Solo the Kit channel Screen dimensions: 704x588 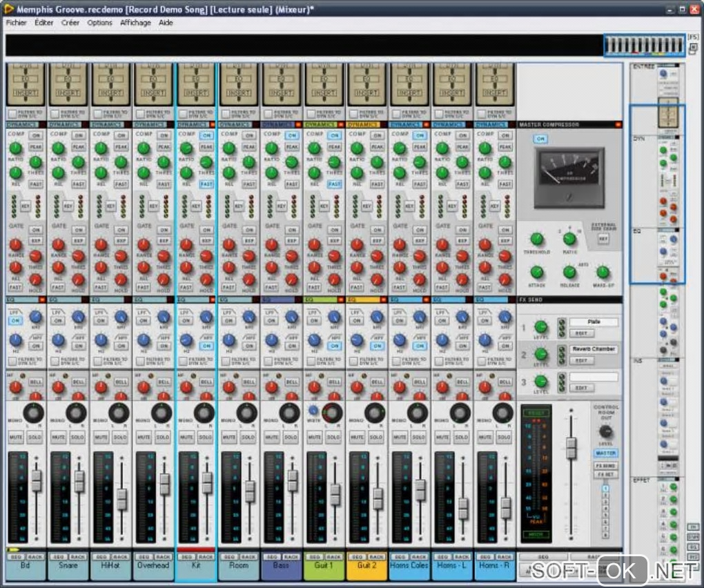click(x=206, y=438)
